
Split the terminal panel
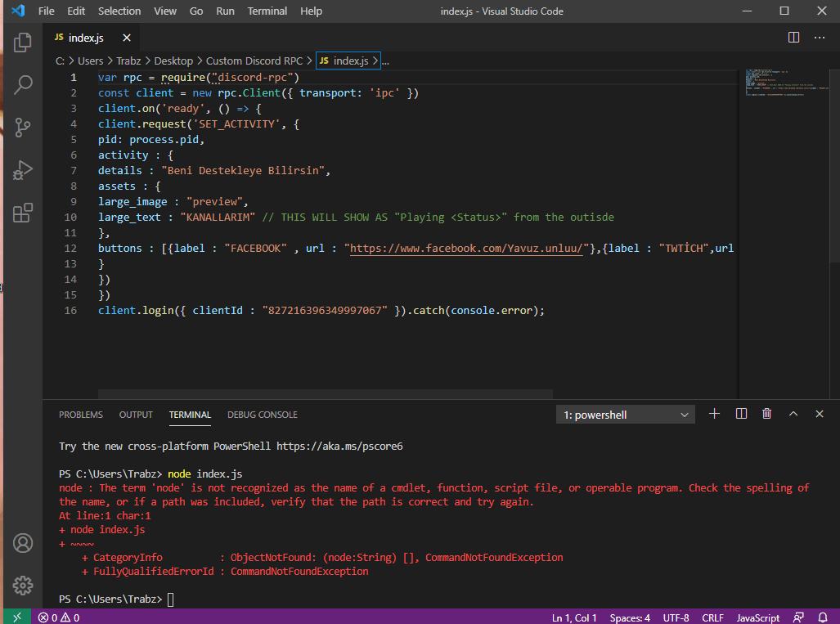tap(741, 414)
